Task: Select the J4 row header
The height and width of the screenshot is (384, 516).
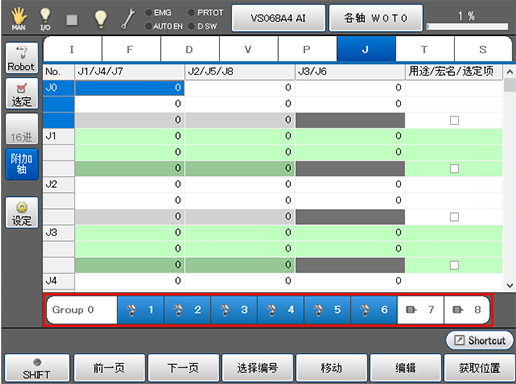Action: pos(58,281)
